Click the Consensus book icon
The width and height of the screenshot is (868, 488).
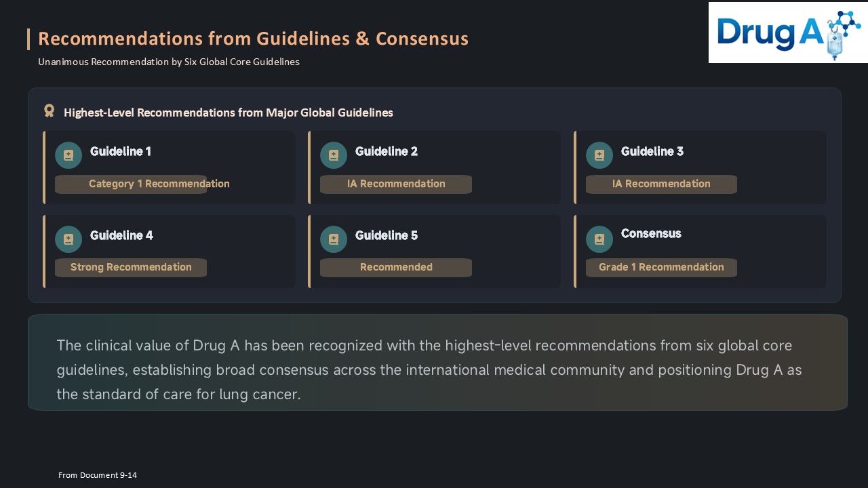point(599,239)
